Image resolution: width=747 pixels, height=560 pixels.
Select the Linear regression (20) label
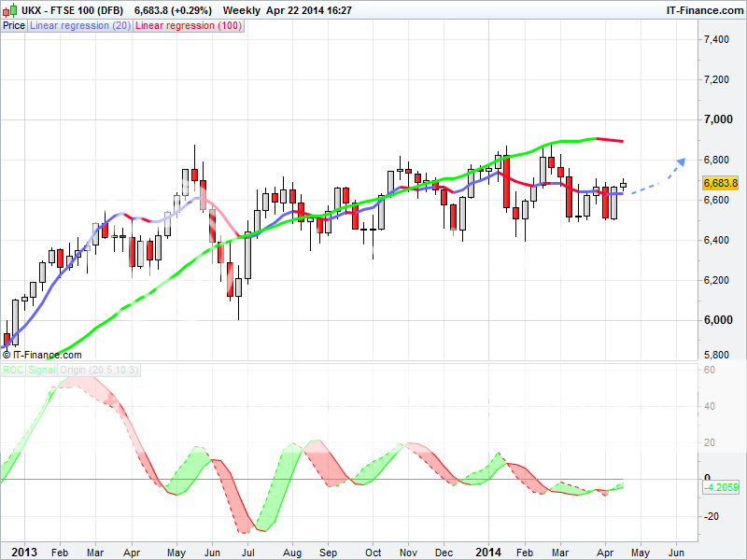pos(80,26)
